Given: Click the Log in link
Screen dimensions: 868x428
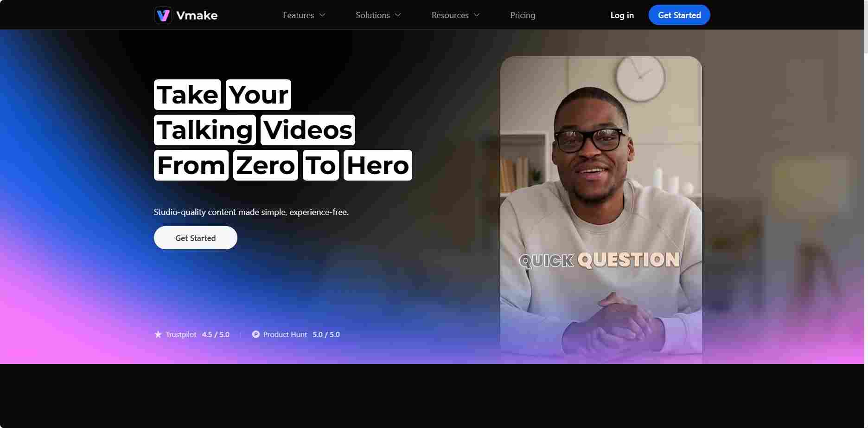Looking at the screenshot, I should [x=622, y=15].
